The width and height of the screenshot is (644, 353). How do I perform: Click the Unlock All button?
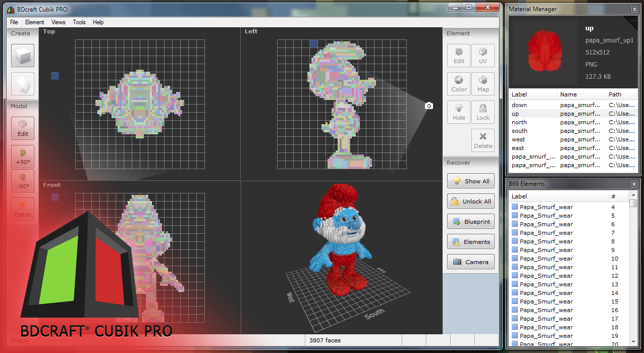click(471, 201)
